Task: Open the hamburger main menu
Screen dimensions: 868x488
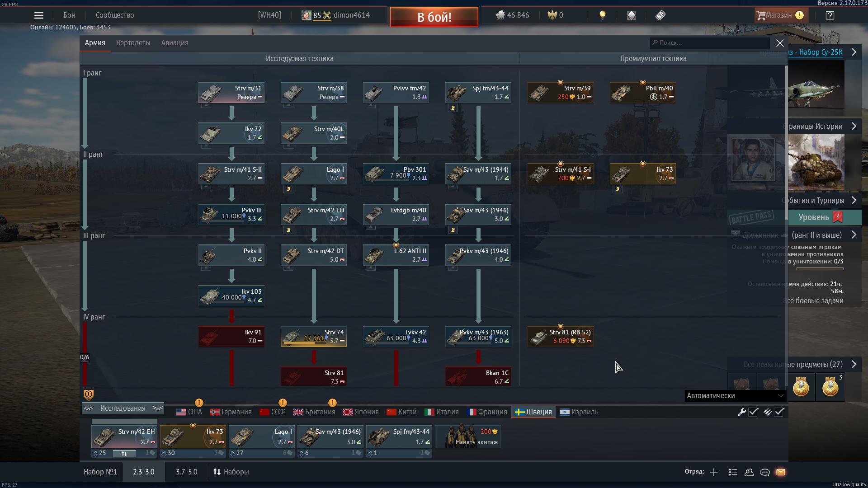Action: (39, 15)
